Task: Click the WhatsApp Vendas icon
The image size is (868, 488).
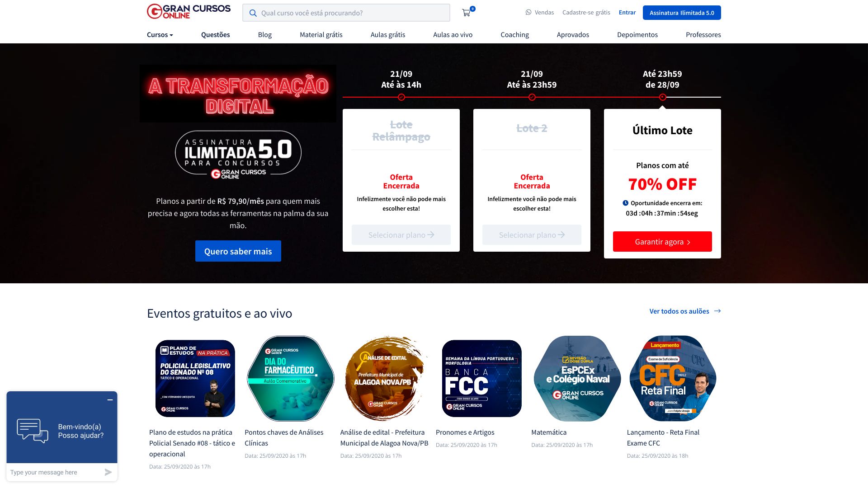Action: click(528, 13)
